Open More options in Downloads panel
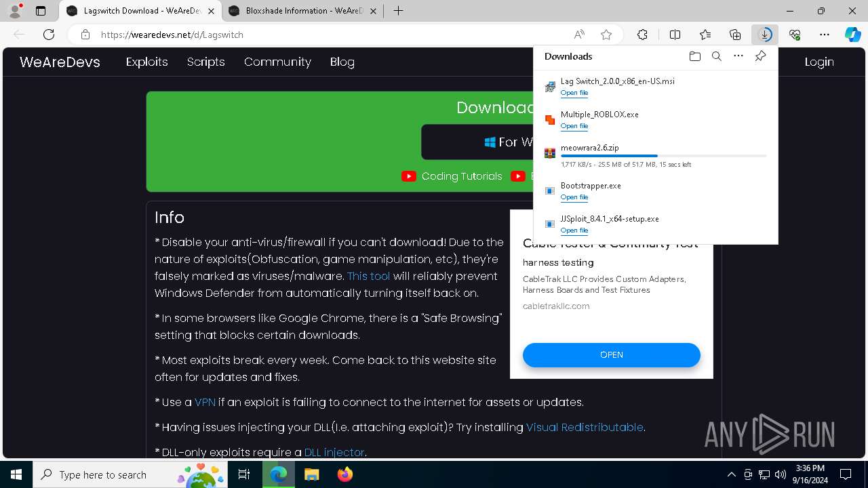This screenshot has width=868, height=488. [738, 56]
